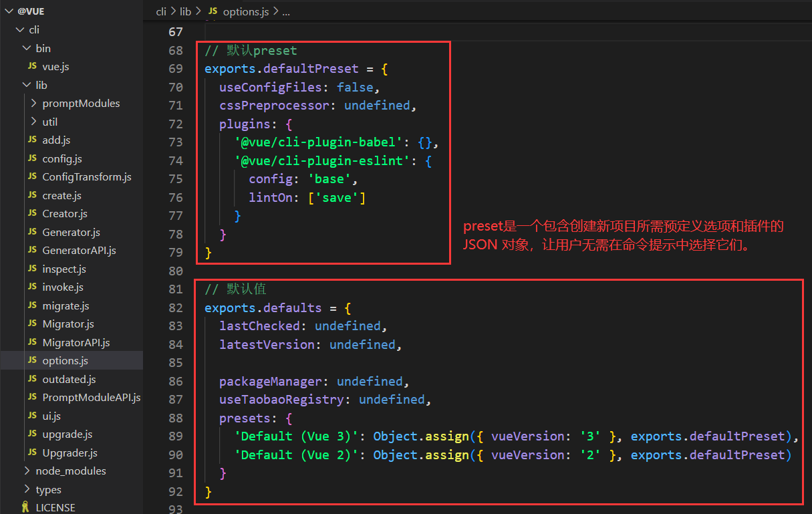Click the JS icon beside config.js

tap(32, 158)
